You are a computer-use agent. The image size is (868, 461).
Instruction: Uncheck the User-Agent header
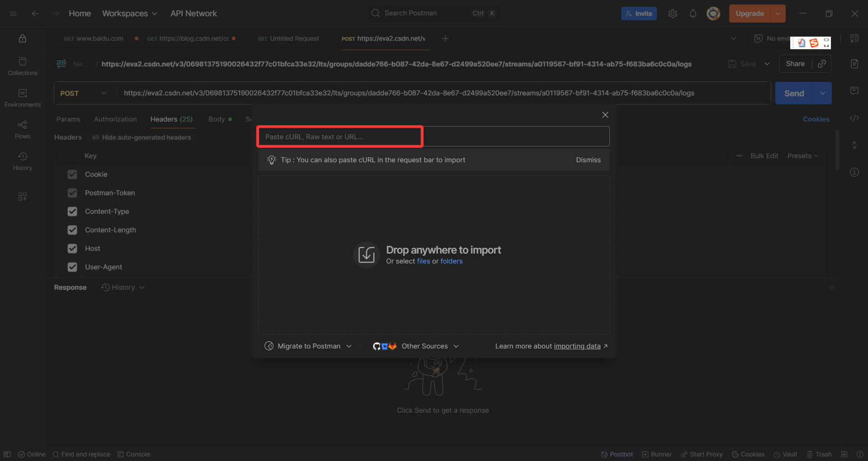[x=72, y=267]
